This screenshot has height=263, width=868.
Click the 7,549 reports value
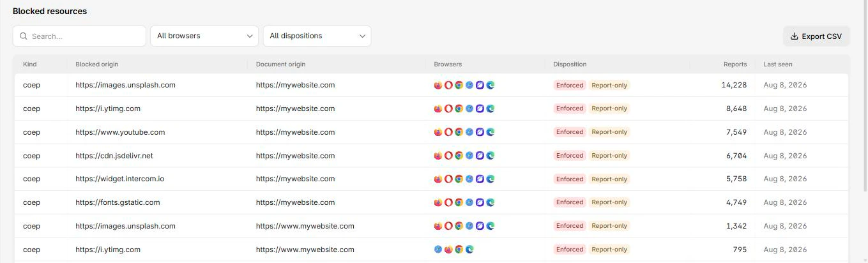(736, 132)
